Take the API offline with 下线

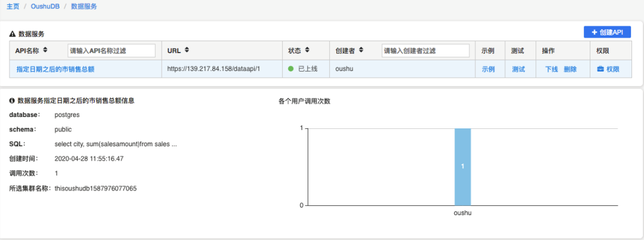pyautogui.click(x=551, y=69)
